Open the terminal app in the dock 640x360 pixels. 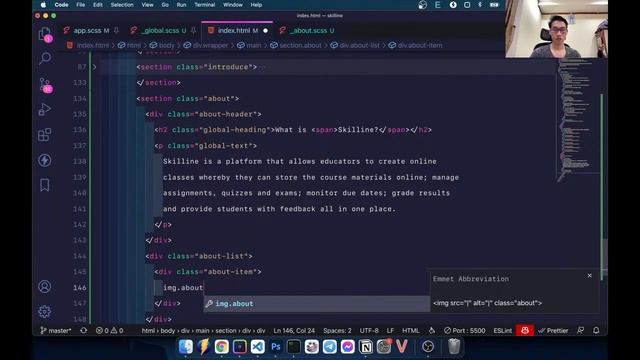pos(293,347)
